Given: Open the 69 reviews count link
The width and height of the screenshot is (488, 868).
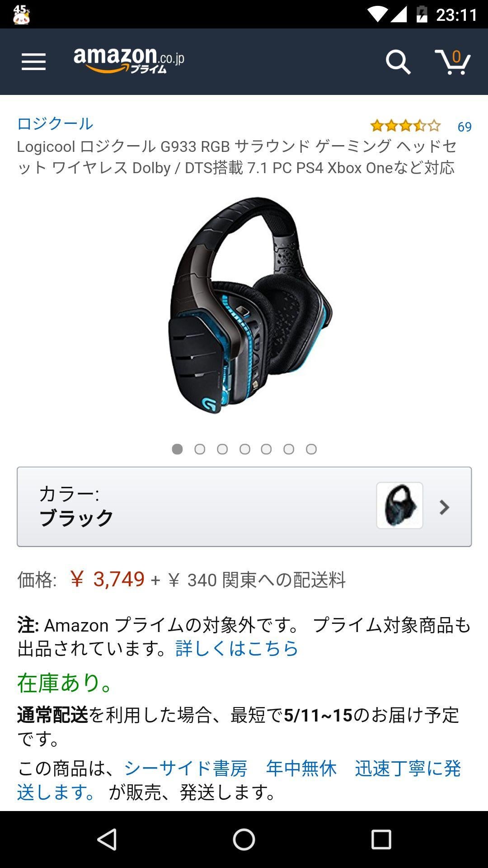Looking at the screenshot, I should coord(465,127).
